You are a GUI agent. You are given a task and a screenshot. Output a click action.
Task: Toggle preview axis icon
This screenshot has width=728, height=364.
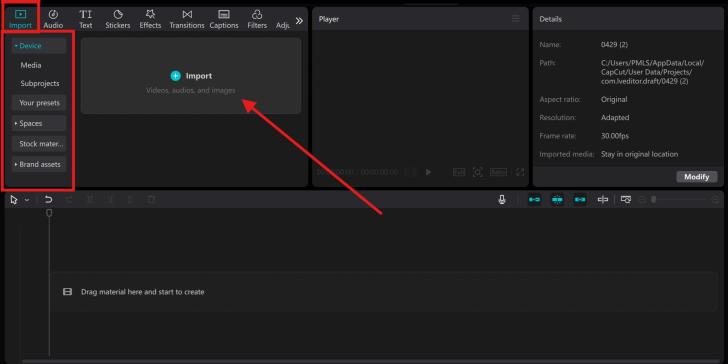coord(603,200)
